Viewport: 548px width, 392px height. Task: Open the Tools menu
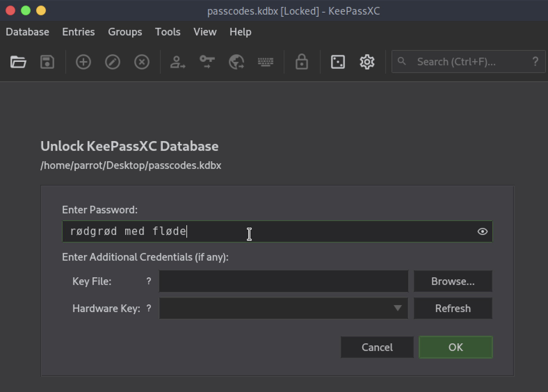point(168,32)
